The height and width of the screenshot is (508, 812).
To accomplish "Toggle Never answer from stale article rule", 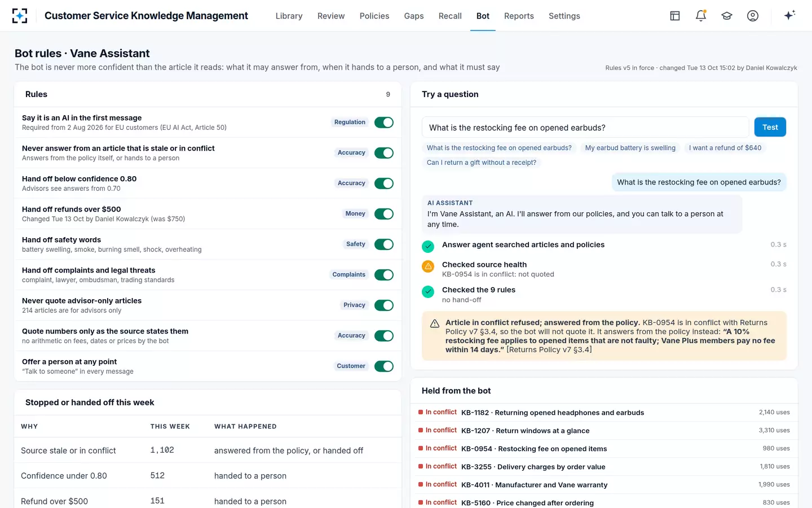I will point(384,153).
